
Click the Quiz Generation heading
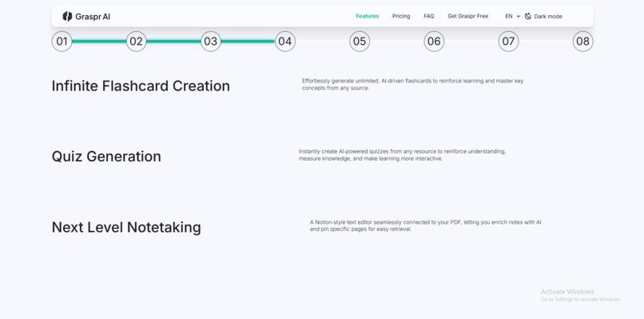pos(106,157)
